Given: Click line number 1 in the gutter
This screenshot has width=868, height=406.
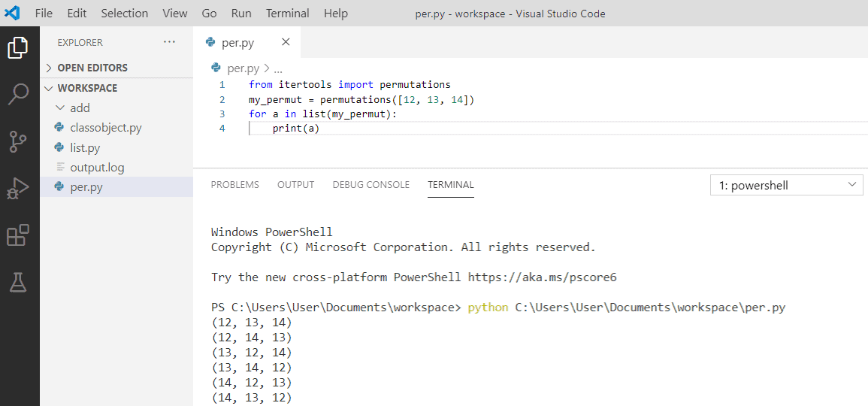Looking at the screenshot, I should point(222,85).
